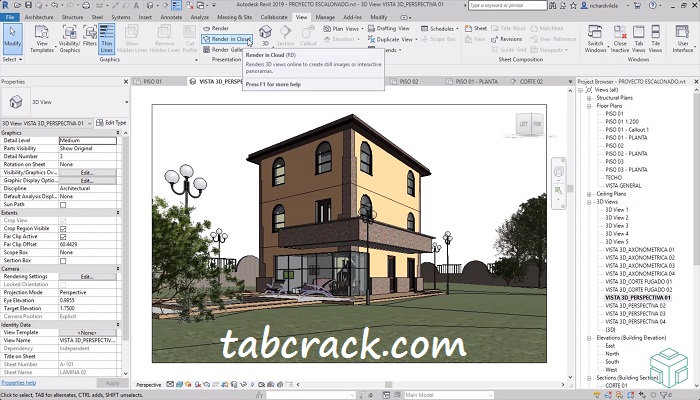Open the view instance filter dropdown
Screen dimensions: 700x400
pyautogui.click(x=47, y=123)
